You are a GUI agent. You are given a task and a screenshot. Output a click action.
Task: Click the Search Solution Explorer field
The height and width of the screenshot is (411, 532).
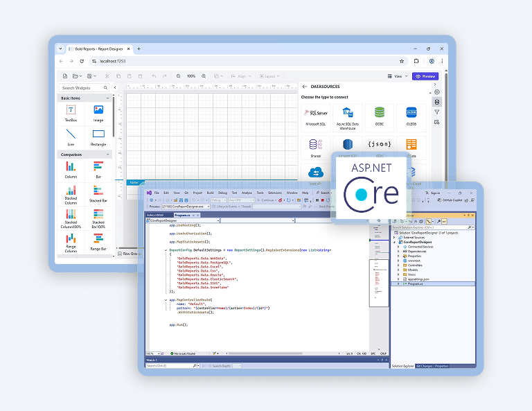click(x=433, y=227)
